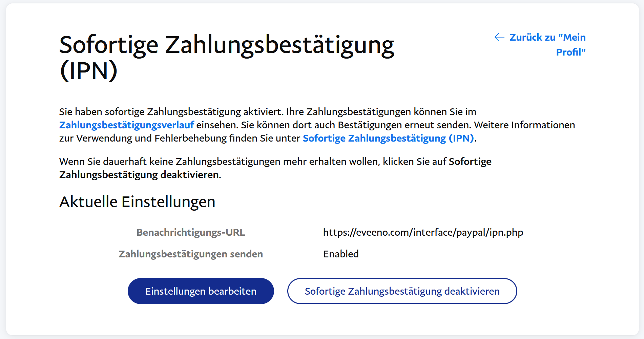
Task: Click the eveeno.com IPN URL value
Action: point(423,232)
